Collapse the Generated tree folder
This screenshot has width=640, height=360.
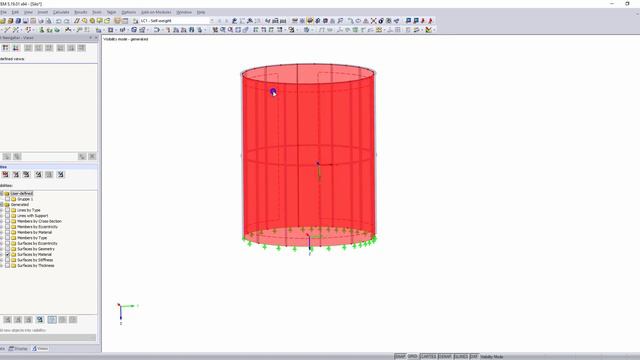click(1, 204)
